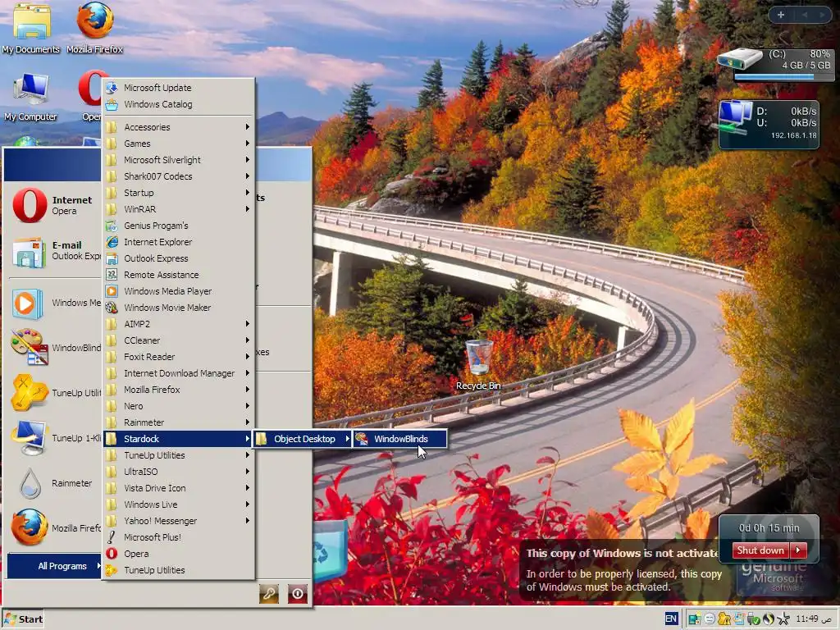Open the AIMP2 folder entry
This screenshot has width=840, height=630.
pyautogui.click(x=178, y=323)
